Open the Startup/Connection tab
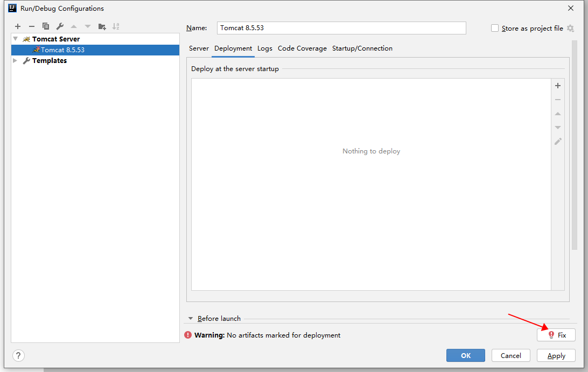 (362, 48)
